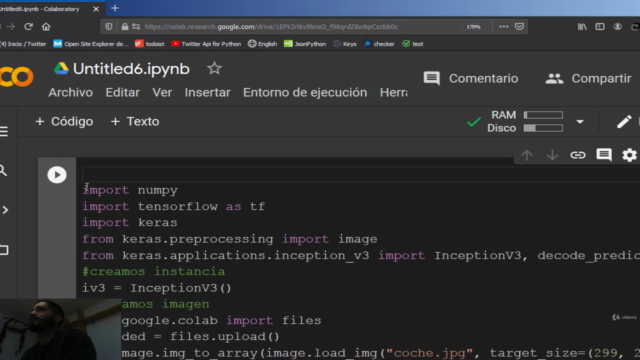Open the English bookmark
This screenshot has height=360, width=640.
point(262,44)
